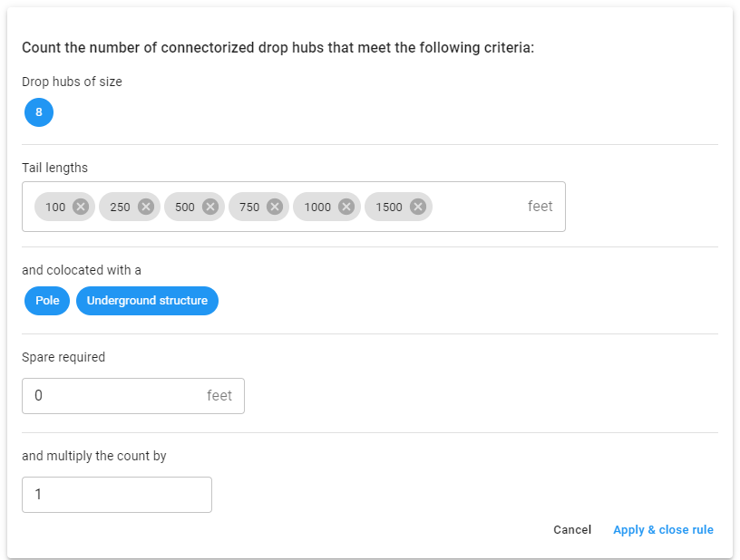Screen dimensions: 740x560
Task: Select the 750 tail length chip label
Action: pyautogui.click(x=249, y=207)
